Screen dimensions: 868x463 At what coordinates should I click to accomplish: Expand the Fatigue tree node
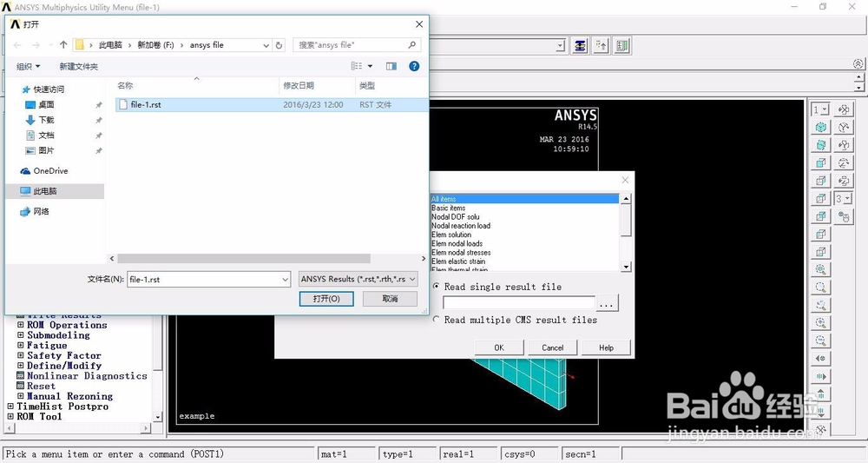point(21,345)
